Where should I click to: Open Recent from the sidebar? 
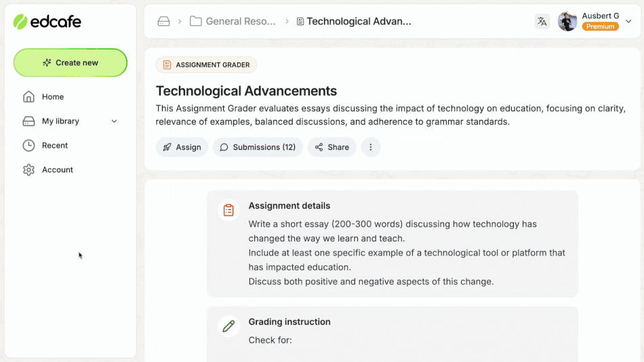[x=54, y=146]
